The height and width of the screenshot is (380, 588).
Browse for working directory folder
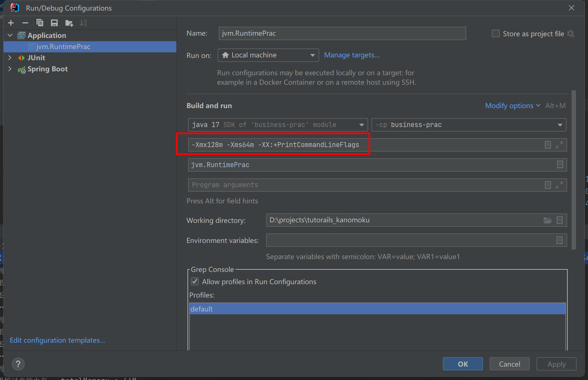click(x=548, y=220)
